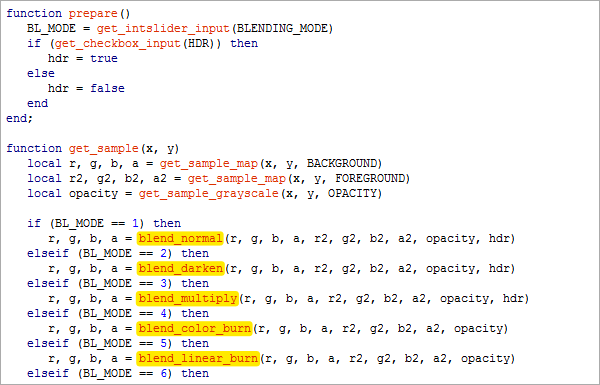Click get_intslider_input function call
This screenshot has height=385, width=600.
[x=163, y=29]
